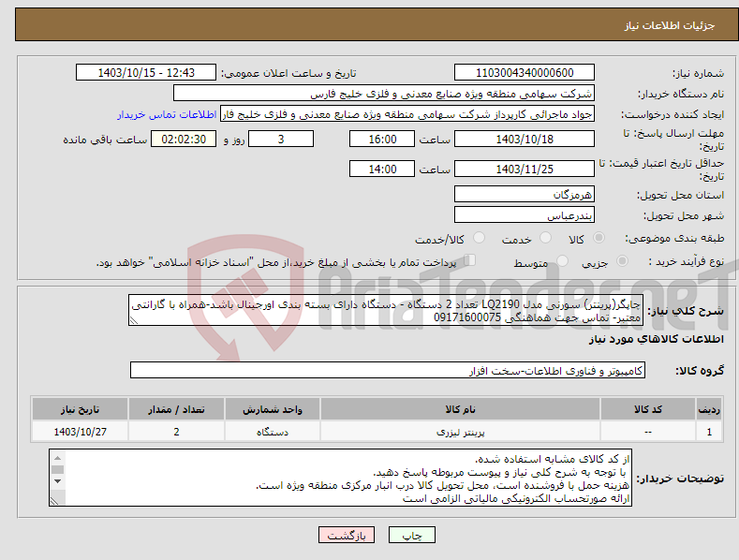Viewport: 739px width, 560px height.
Task: Click the validity time field 14:00
Action: pyautogui.click(x=382, y=169)
